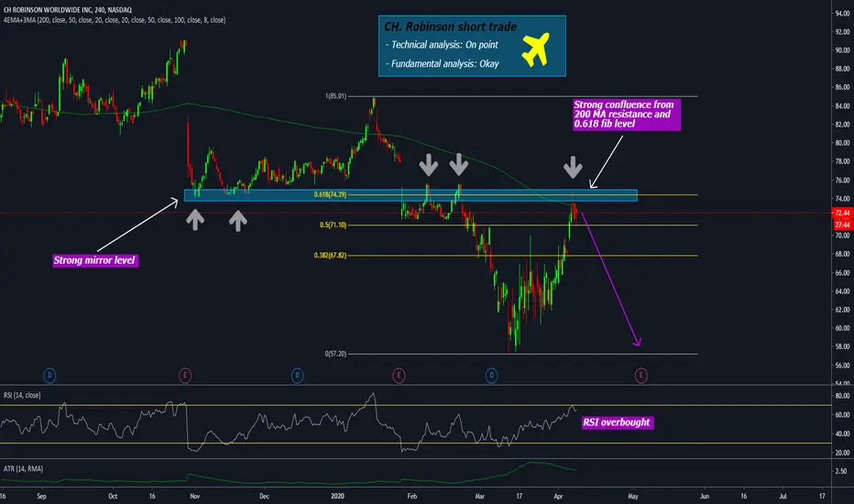Click the 84.00 price scale label
Image resolution: width=854 pixels, height=504 pixels.
point(842,105)
